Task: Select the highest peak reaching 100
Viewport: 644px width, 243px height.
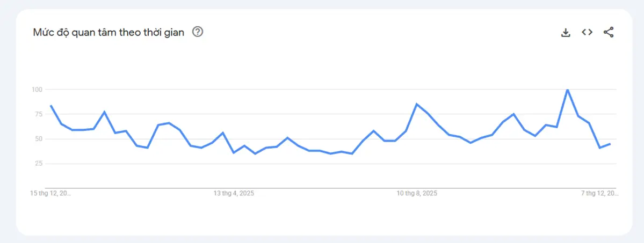Action: coord(567,90)
